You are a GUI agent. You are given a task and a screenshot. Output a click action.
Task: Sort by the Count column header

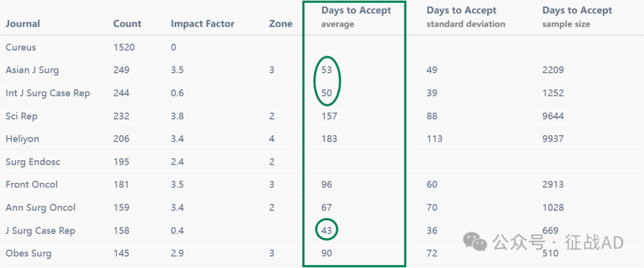(x=128, y=24)
